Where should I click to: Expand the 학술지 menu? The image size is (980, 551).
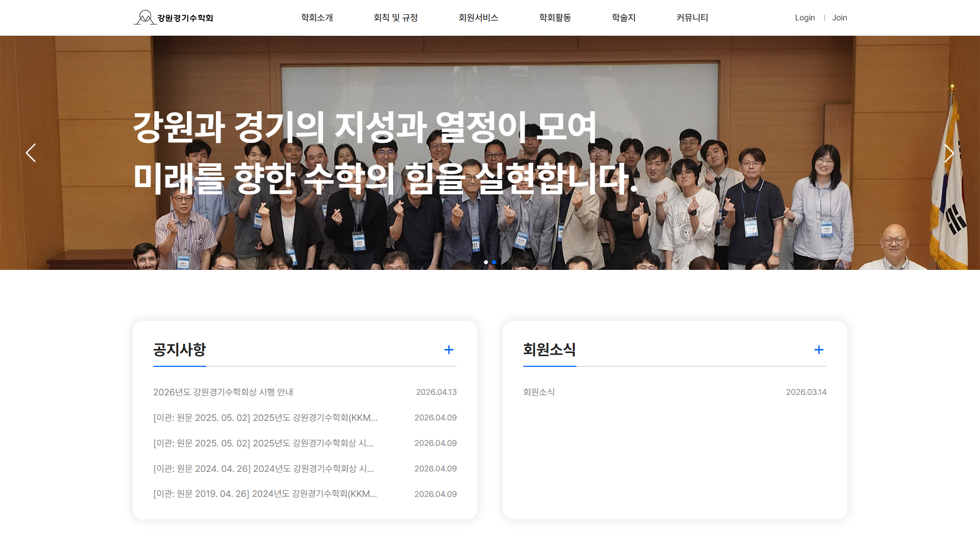click(x=623, y=18)
